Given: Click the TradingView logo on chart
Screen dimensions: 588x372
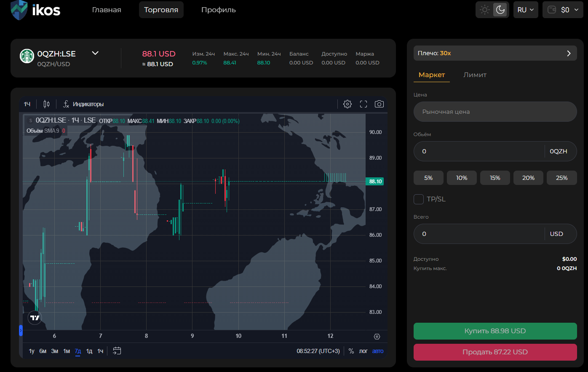Looking at the screenshot, I should pos(35,318).
